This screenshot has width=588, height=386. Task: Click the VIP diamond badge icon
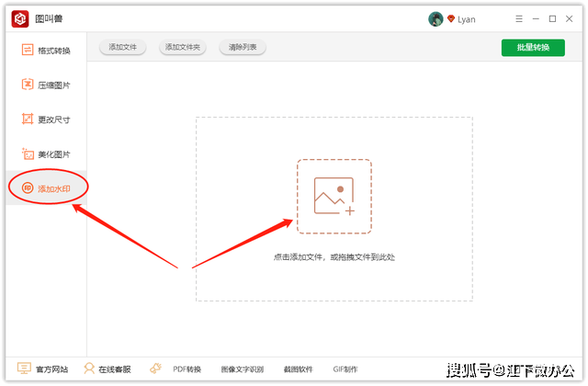coord(451,18)
